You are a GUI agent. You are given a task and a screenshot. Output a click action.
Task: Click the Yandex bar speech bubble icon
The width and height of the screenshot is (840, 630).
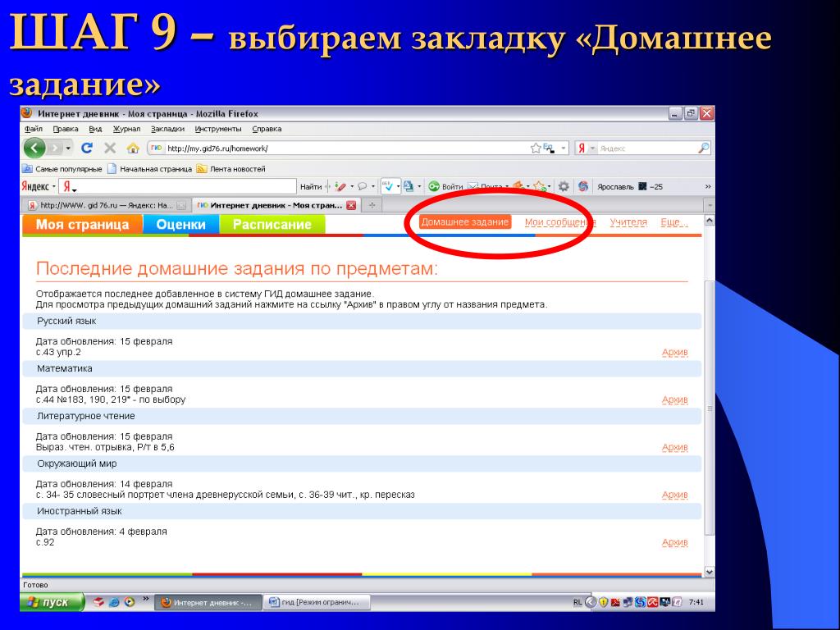click(363, 186)
